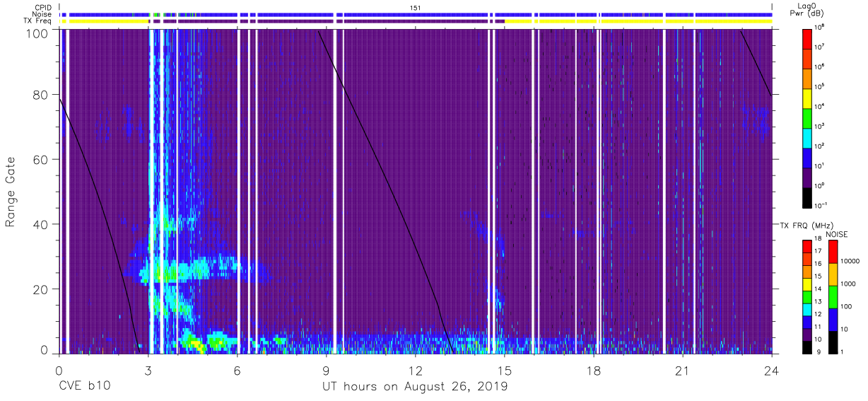Click the "3" tick on the UT hours axis
The height and width of the screenshot is (401, 868).
coord(148,370)
